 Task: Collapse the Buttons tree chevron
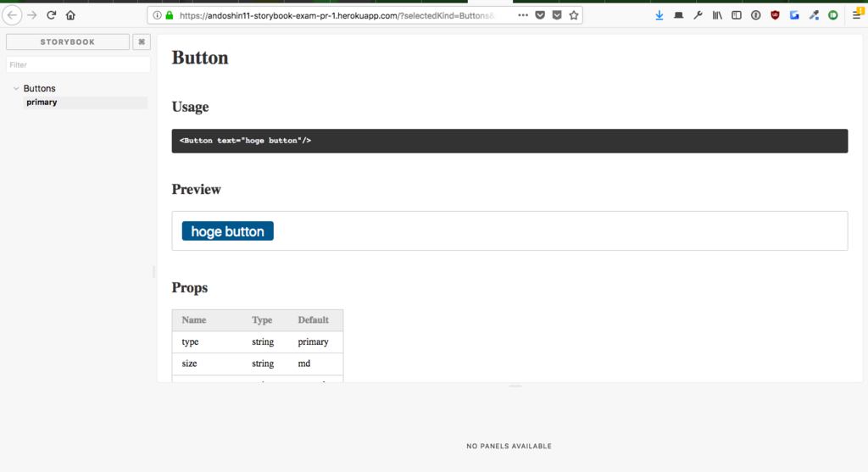(16, 88)
